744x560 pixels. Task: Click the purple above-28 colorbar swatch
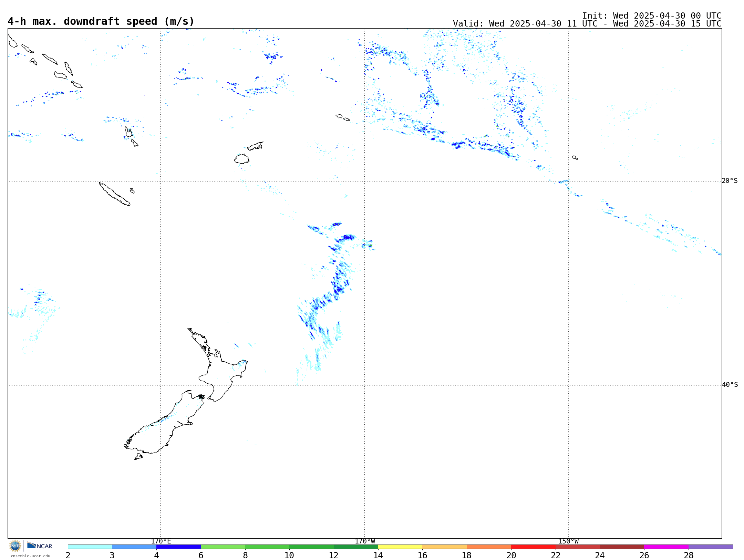click(711, 547)
